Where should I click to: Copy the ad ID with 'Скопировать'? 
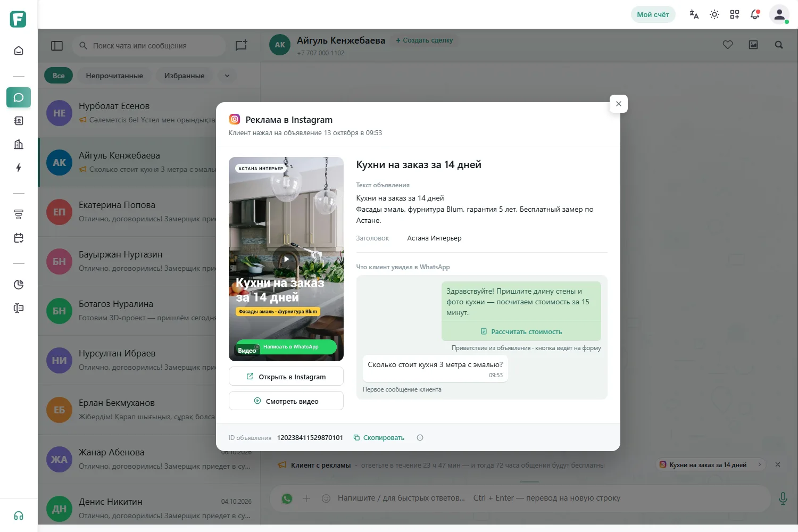click(x=379, y=438)
